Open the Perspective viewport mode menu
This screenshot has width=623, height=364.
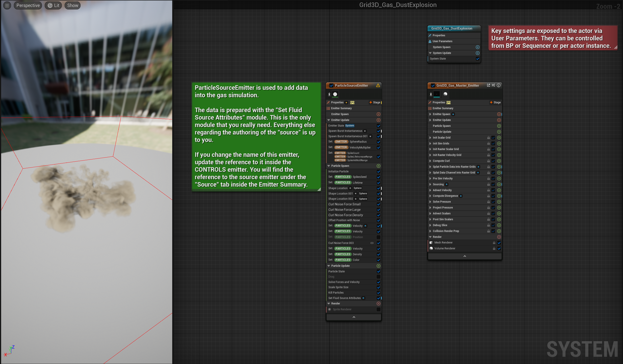[28, 5]
